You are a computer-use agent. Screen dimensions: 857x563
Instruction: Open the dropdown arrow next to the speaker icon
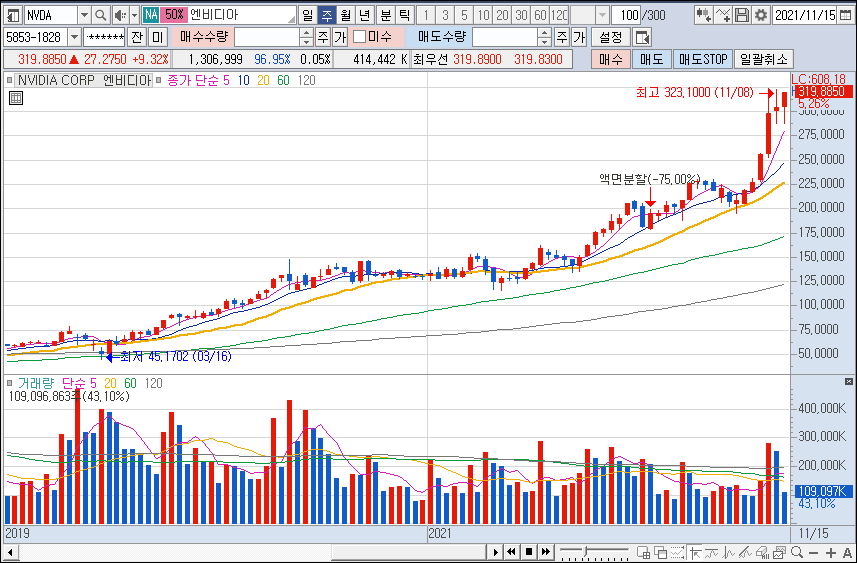click(x=134, y=15)
